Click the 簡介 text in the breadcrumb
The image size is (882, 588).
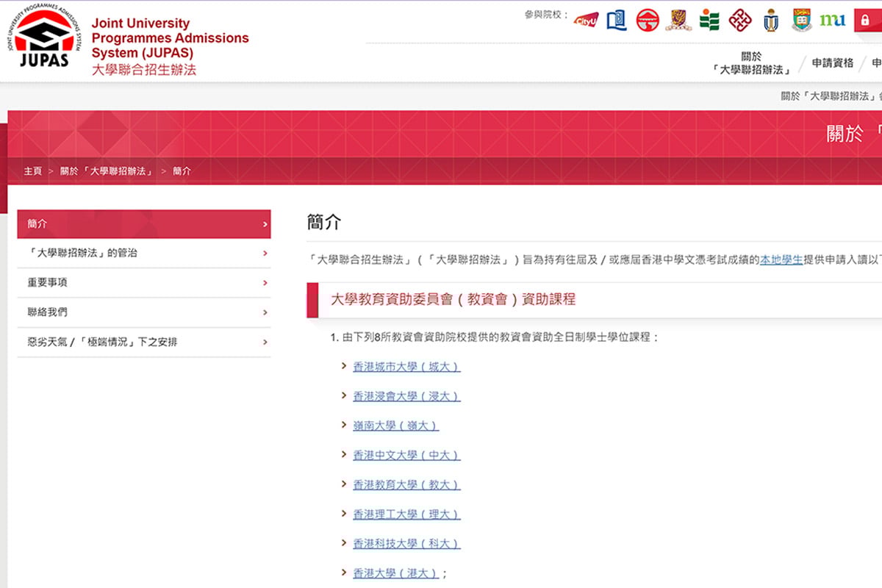click(182, 171)
